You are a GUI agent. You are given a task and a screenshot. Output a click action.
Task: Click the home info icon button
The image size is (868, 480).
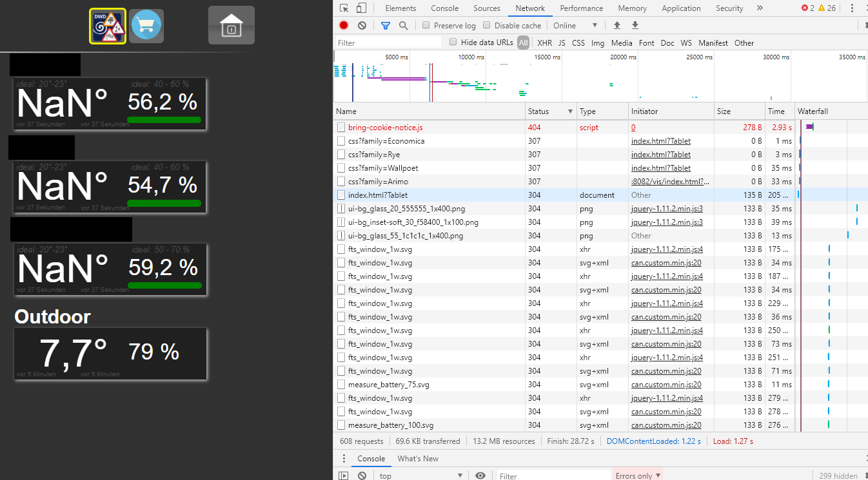pos(231,26)
